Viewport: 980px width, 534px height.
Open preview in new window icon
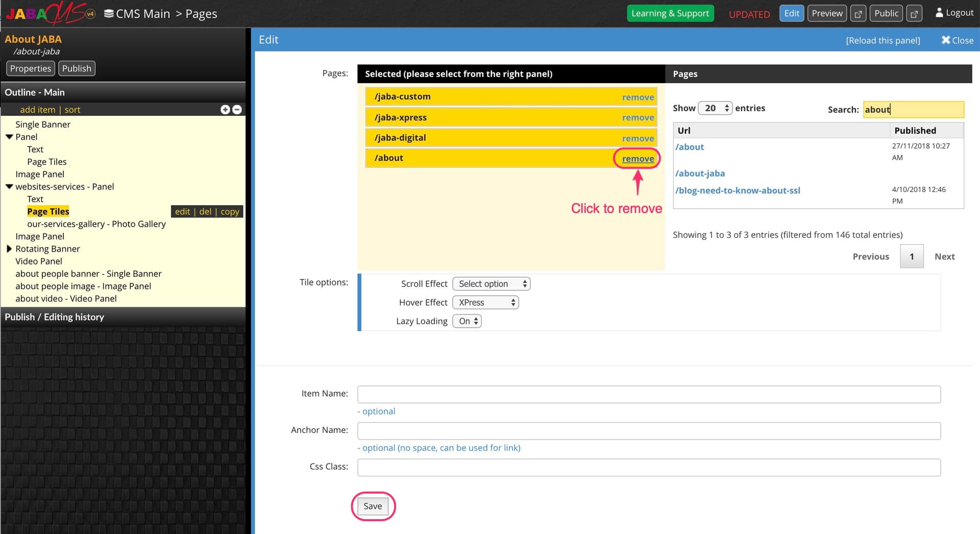tap(858, 14)
